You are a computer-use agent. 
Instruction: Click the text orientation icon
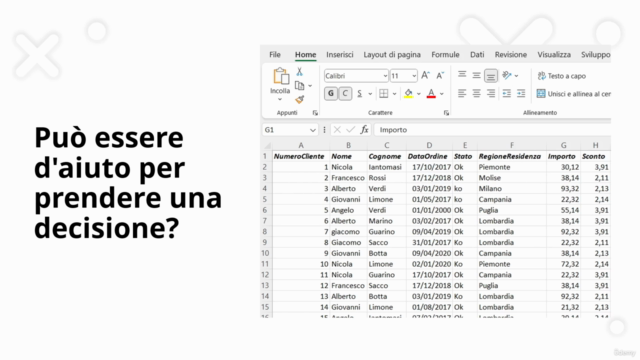(507, 76)
